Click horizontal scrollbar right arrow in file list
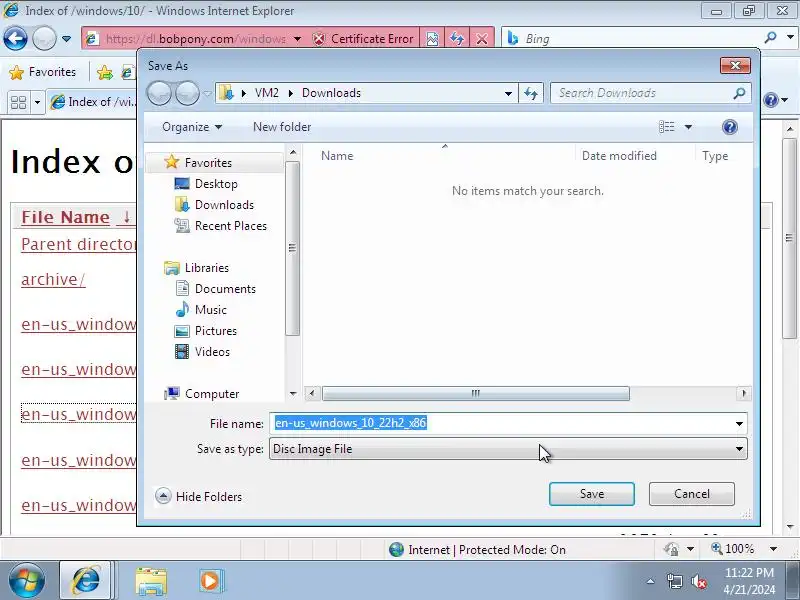The width and height of the screenshot is (800, 600). tap(743, 393)
